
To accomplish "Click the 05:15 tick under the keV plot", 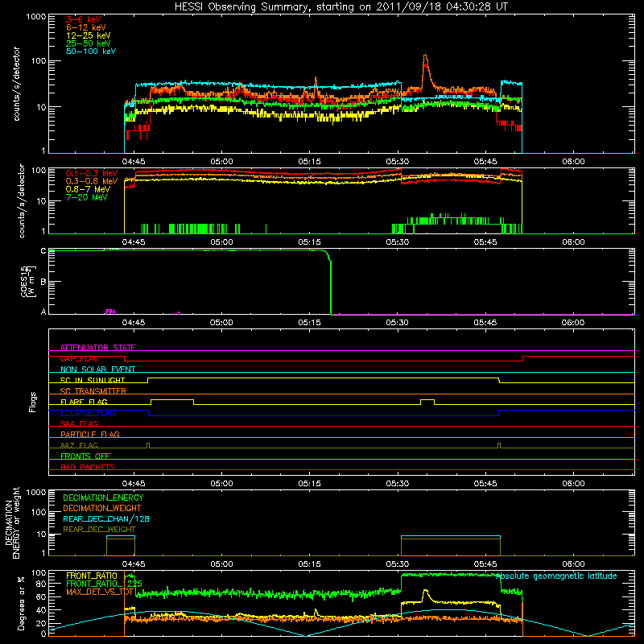I will (x=309, y=162).
